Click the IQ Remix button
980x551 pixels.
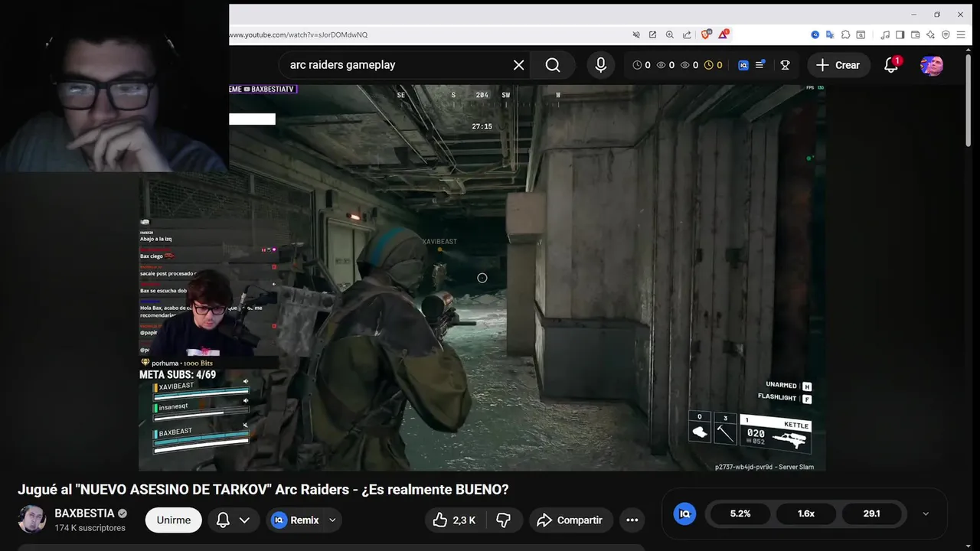coord(296,520)
